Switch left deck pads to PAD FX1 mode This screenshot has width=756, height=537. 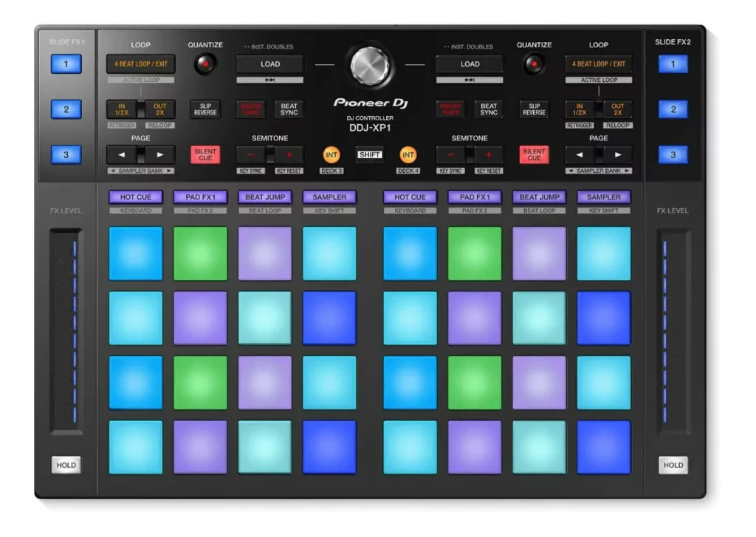point(200,197)
